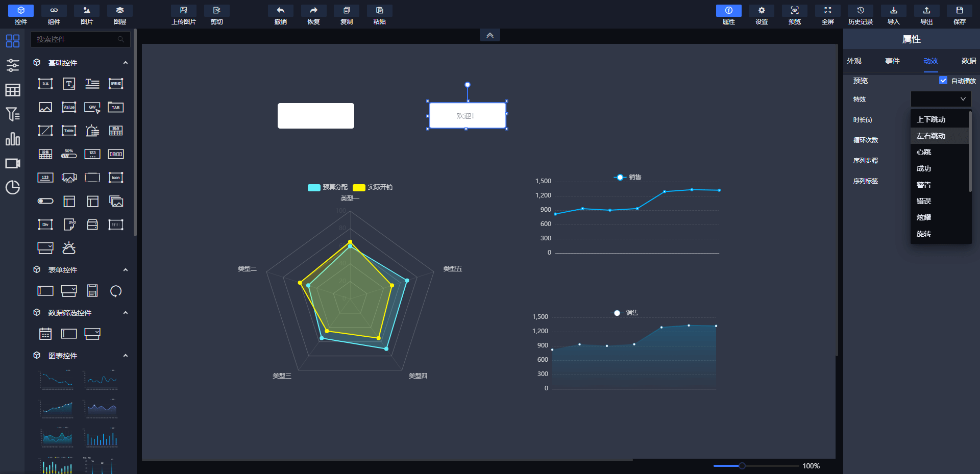Choose 左右跳动 from the effect list
Screen dimensions: 980x474
pos(939,136)
